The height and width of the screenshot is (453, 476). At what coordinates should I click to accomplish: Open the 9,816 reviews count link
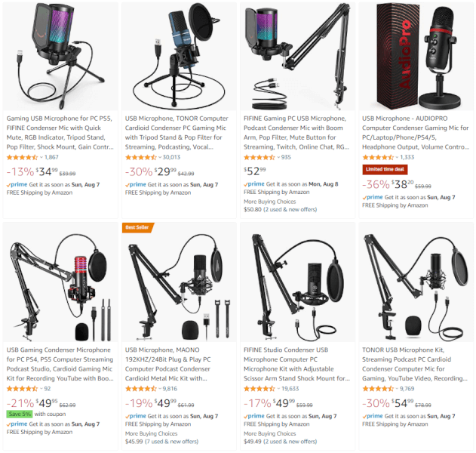point(170,389)
